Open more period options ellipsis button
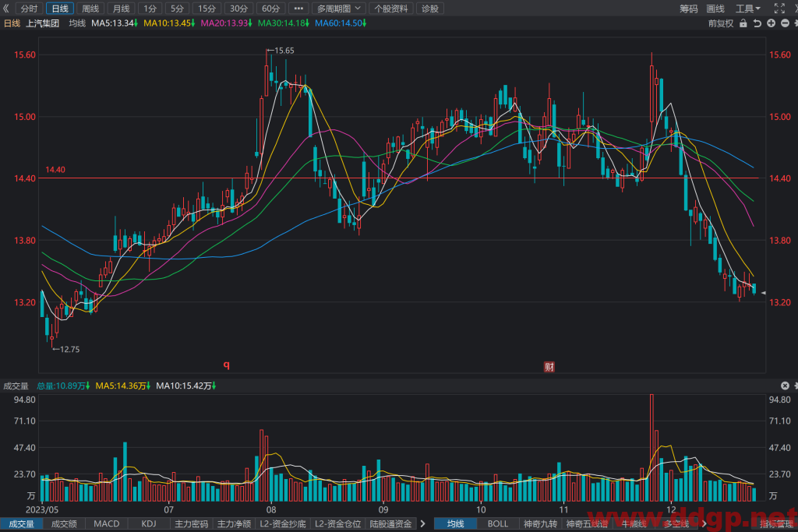The width and height of the screenshot is (798, 532). (298, 8)
